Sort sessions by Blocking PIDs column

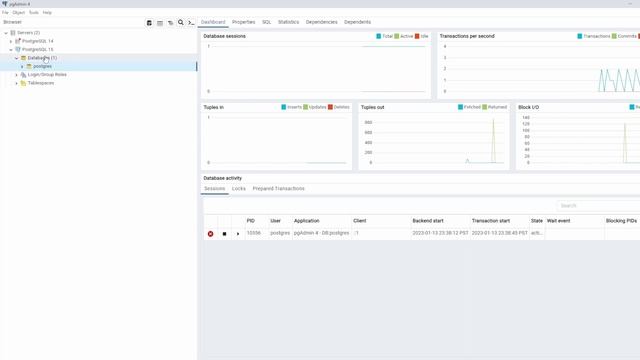[x=621, y=221]
